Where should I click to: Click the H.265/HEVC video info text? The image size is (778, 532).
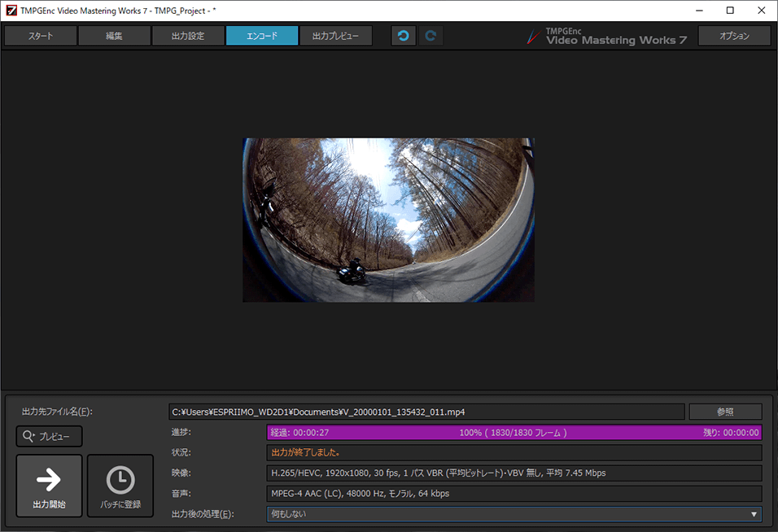pos(438,473)
